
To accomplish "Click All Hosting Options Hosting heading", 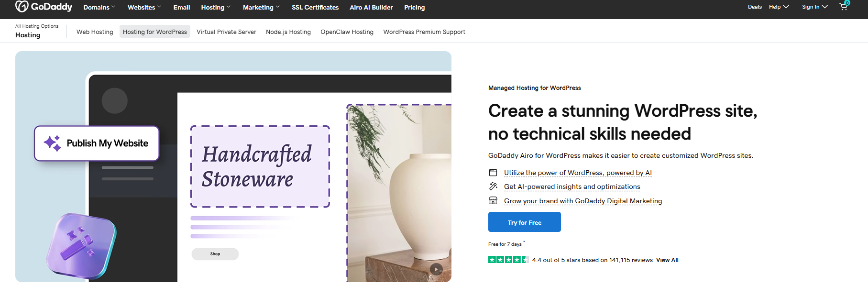I will tap(37, 31).
